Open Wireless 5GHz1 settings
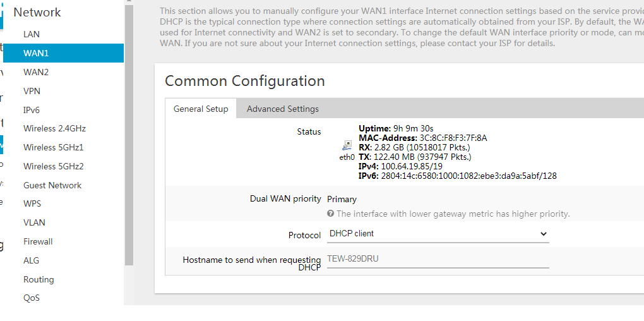This screenshot has width=644, height=321. coord(54,147)
